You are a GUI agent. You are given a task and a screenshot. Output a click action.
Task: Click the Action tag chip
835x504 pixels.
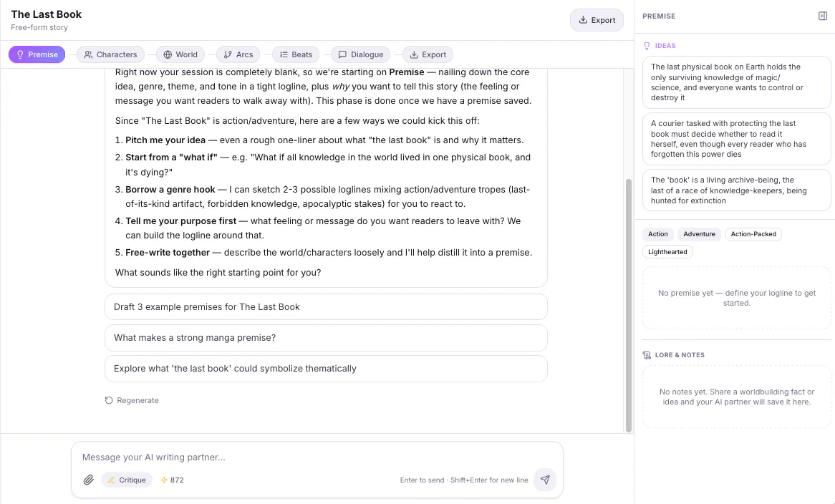coord(657,234)
